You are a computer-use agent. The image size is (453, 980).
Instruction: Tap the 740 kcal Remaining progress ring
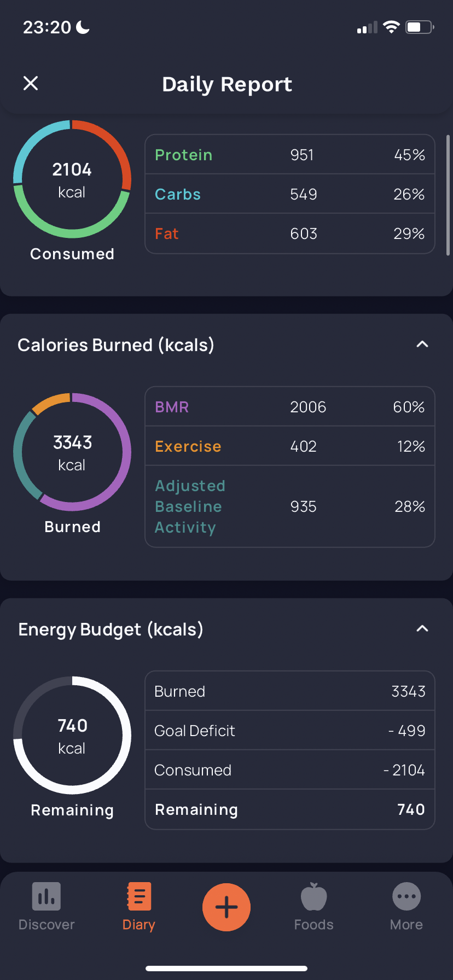click(x=72, y=736)
